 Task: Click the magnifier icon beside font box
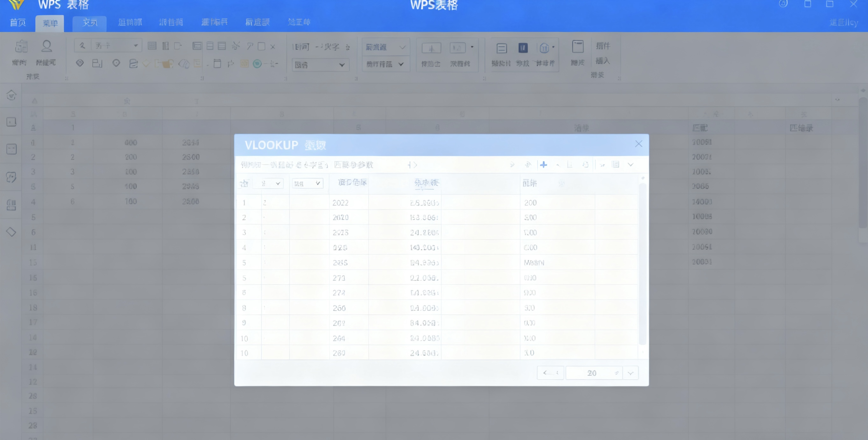point(82,46)
